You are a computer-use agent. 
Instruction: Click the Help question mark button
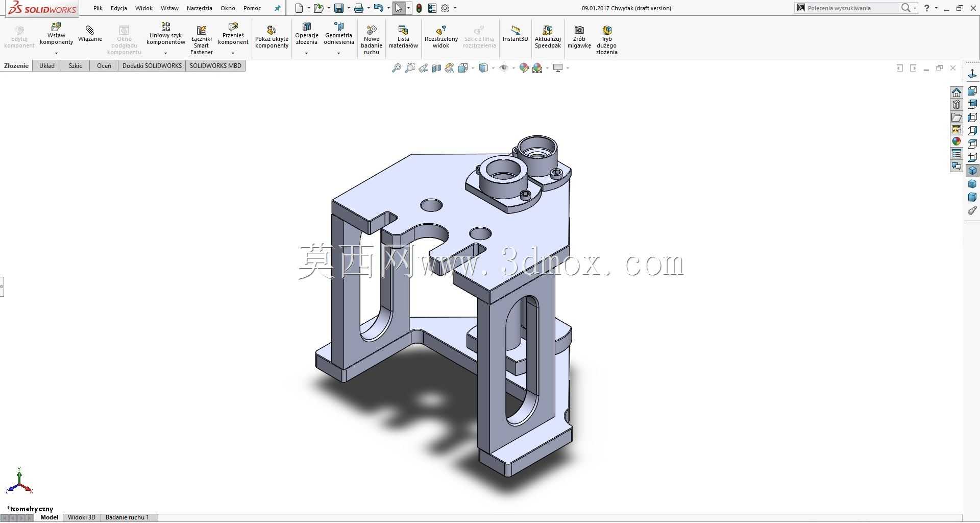click(x=927, y=8)
